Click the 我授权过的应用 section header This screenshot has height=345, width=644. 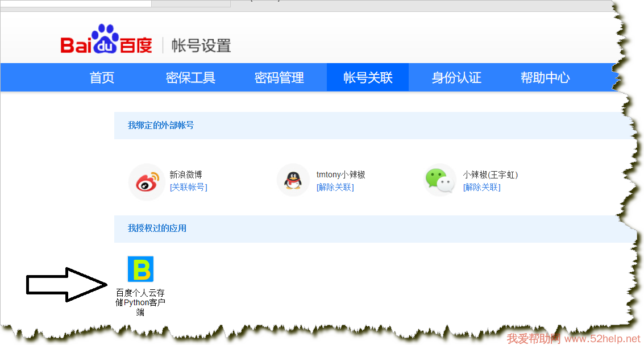(x=157, y=228)
